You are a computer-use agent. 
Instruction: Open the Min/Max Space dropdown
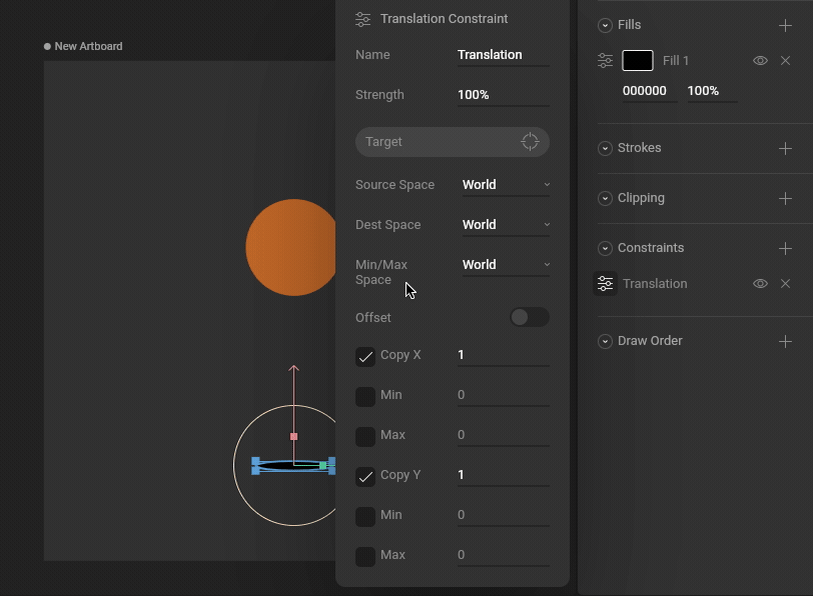(505, 265)
